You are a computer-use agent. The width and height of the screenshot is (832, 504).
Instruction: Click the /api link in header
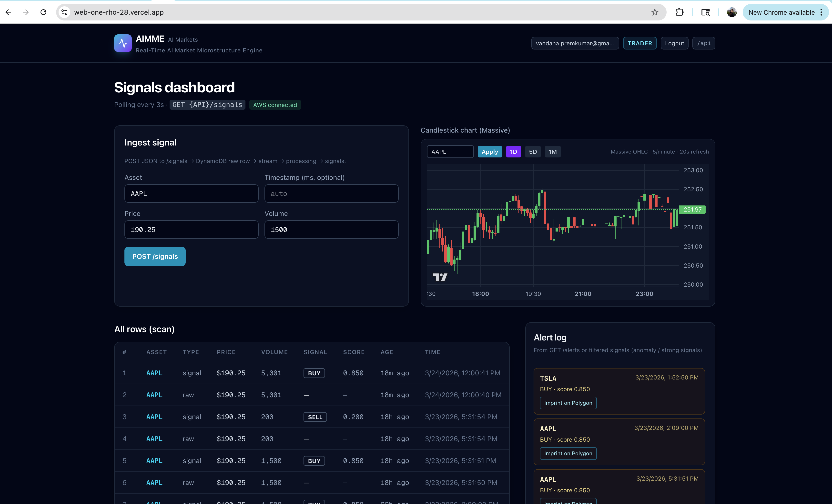tap(704, 43)
